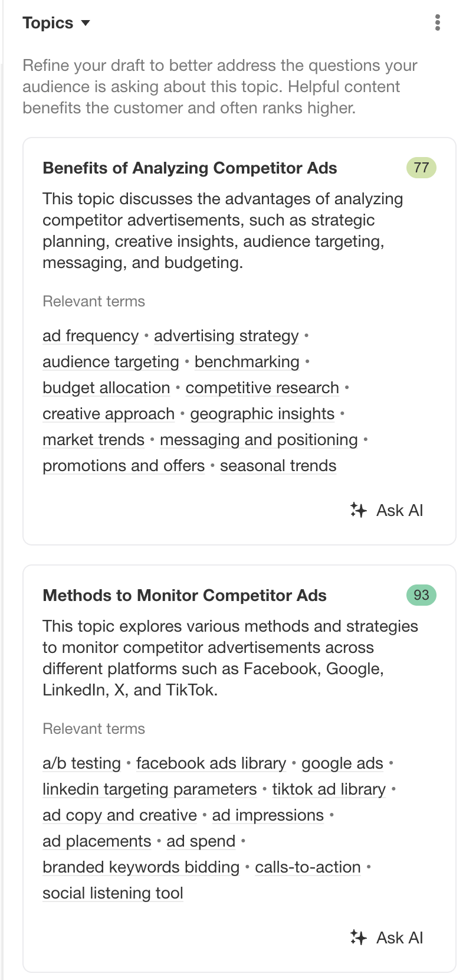Click Ask AI in Benefits card
The image size is (466, 980).
[387, 510]
